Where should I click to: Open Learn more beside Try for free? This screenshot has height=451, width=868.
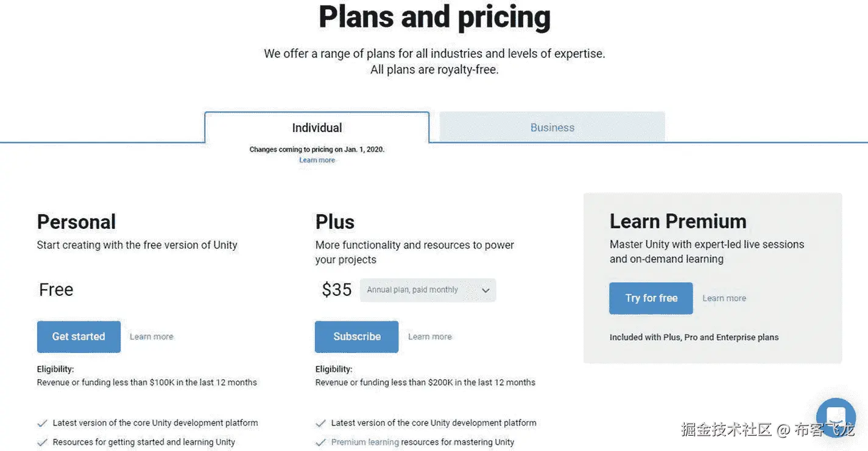724,298
